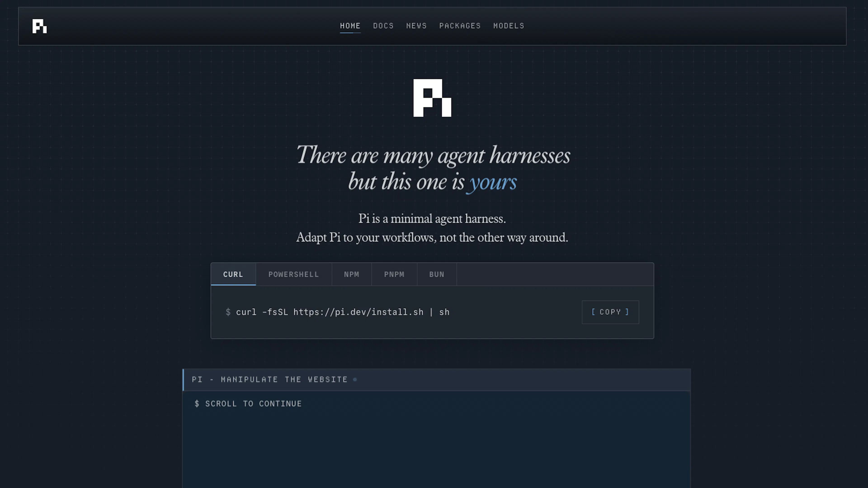Open the Docs nav link
Viewport: 868px width, 488px height.
pyautogui.click(x=383, y=26)
